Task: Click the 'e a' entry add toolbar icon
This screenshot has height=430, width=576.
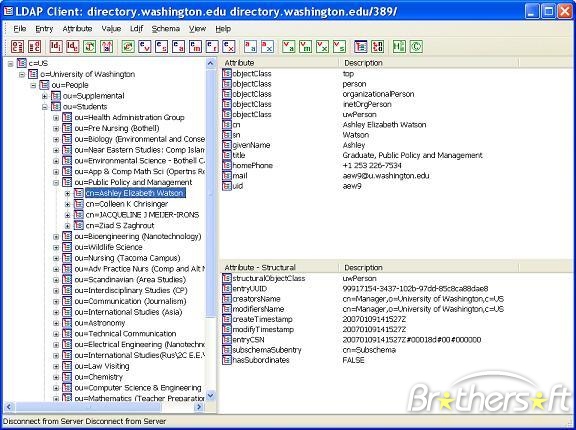Action: click(x=178, y=46)
